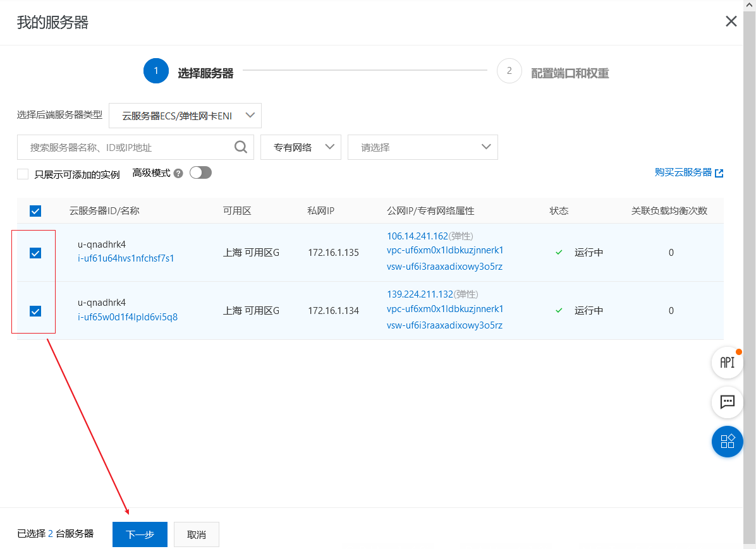This screenshot has height=549, width=756.
Task: Click the 关联负载均衡次数 column header
Action: tap(669, 210)
